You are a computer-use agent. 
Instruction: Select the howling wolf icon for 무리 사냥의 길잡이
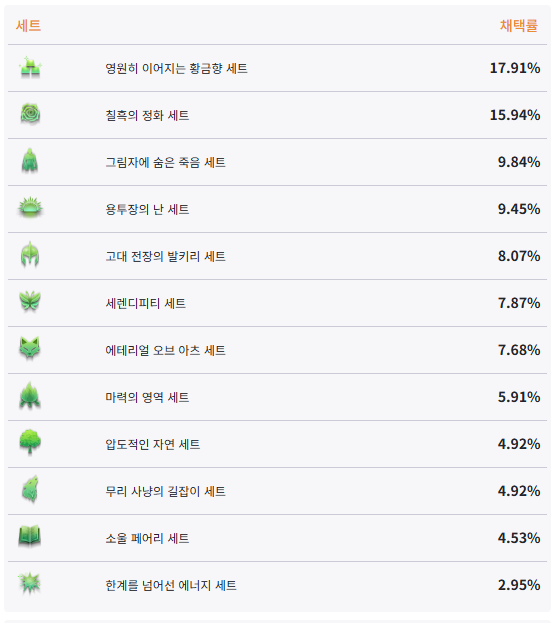tap(30, 490)
